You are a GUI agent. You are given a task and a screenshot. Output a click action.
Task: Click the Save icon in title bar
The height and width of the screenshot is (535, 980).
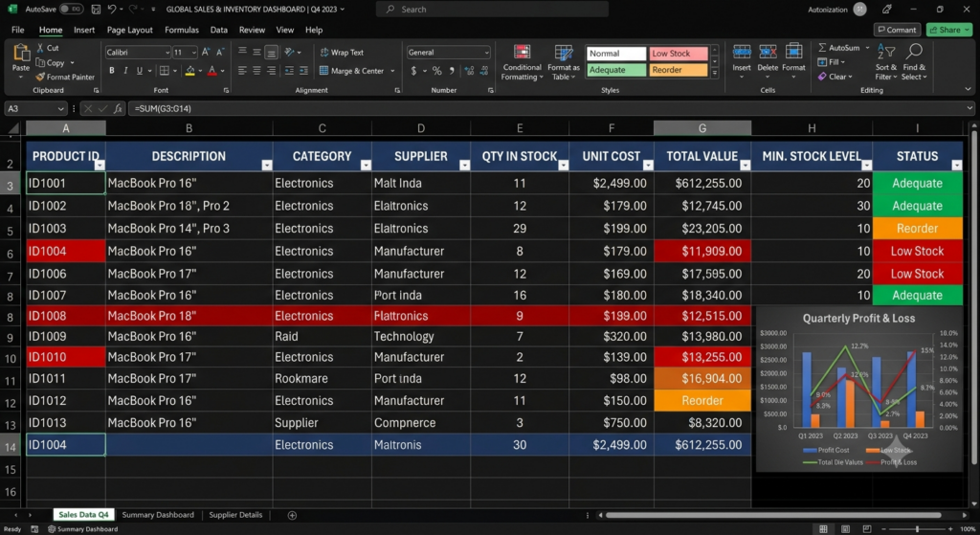pos(96,10)
